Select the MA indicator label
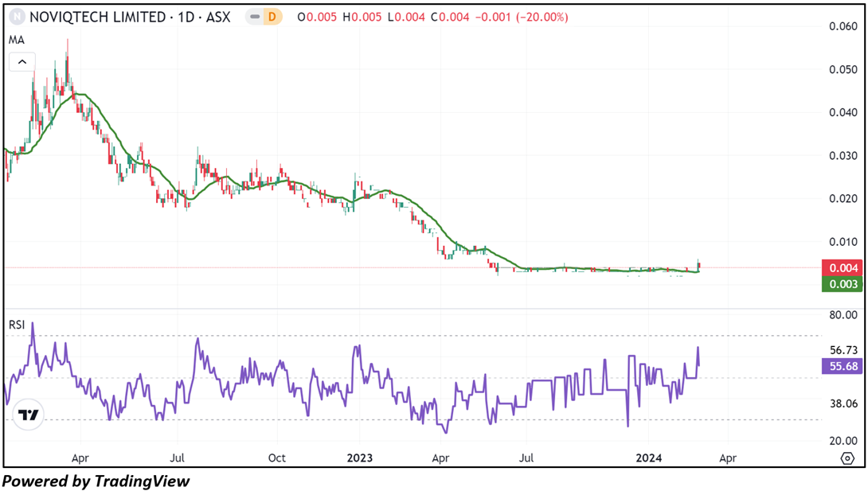 [x=16, y=40]
